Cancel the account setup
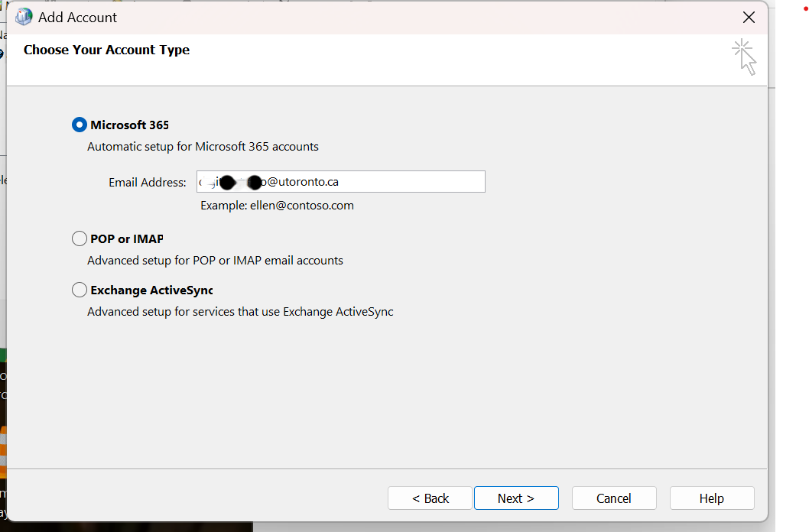Image resolution: width=809 pixels, height=532 pixels. tap(613, 498)
